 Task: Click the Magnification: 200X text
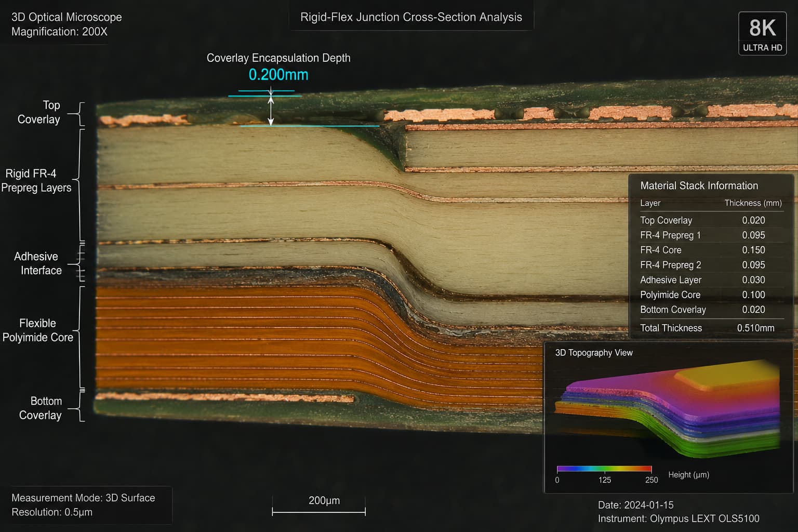tap(59, 32)
